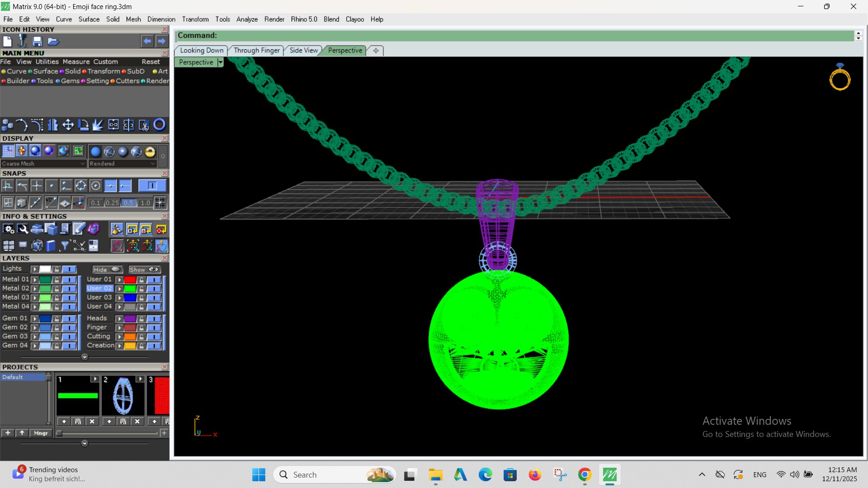868x488 pixels.
Task: Toggle visibility of the Metal 01 layer
Action: click(x=69, y=280)
